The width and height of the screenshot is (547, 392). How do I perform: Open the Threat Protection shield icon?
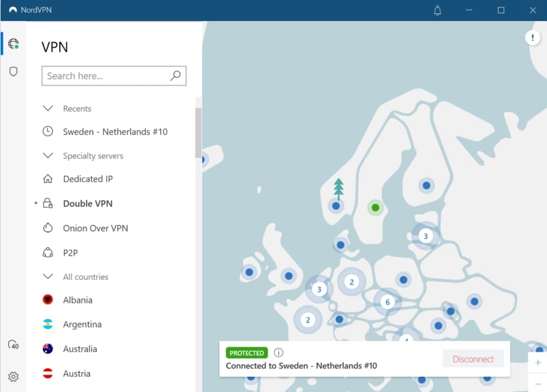pyautogui.click(x=13, y=71)
